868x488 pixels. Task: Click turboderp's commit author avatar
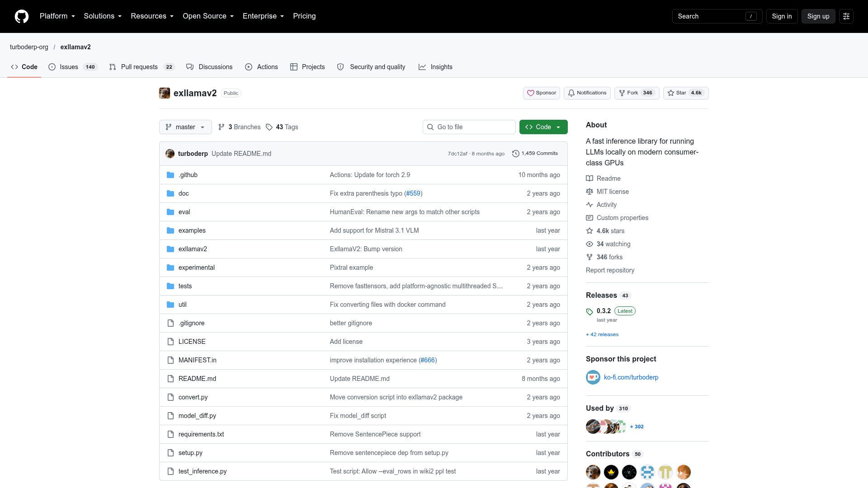coord(170,154)
